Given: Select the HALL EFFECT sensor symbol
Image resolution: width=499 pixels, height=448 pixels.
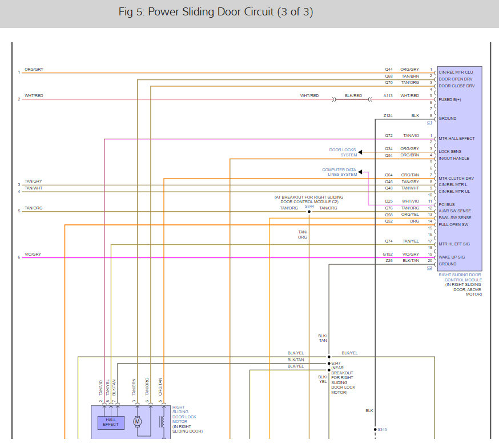Looking at the screenshot, I should (110, 422).
